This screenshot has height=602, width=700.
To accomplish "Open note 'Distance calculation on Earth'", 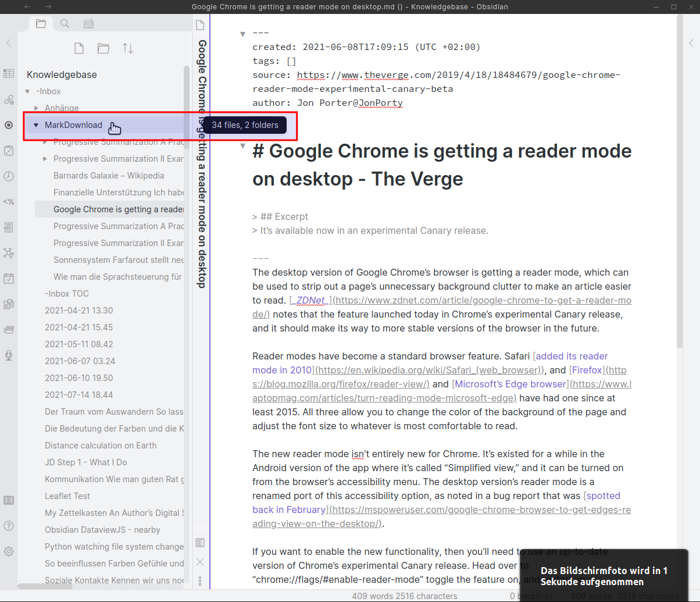I will (x=101, y=446).
